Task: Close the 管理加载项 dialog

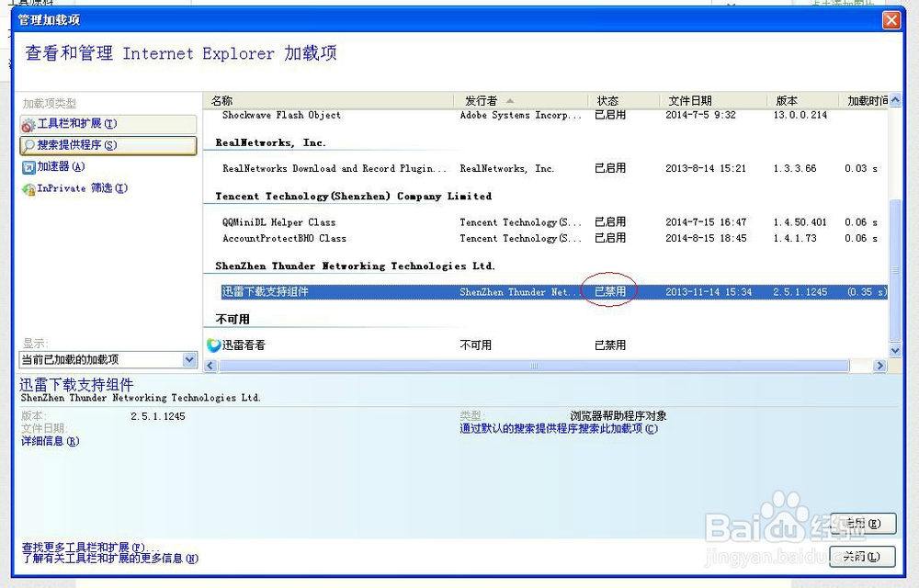Action: (891, 20)
